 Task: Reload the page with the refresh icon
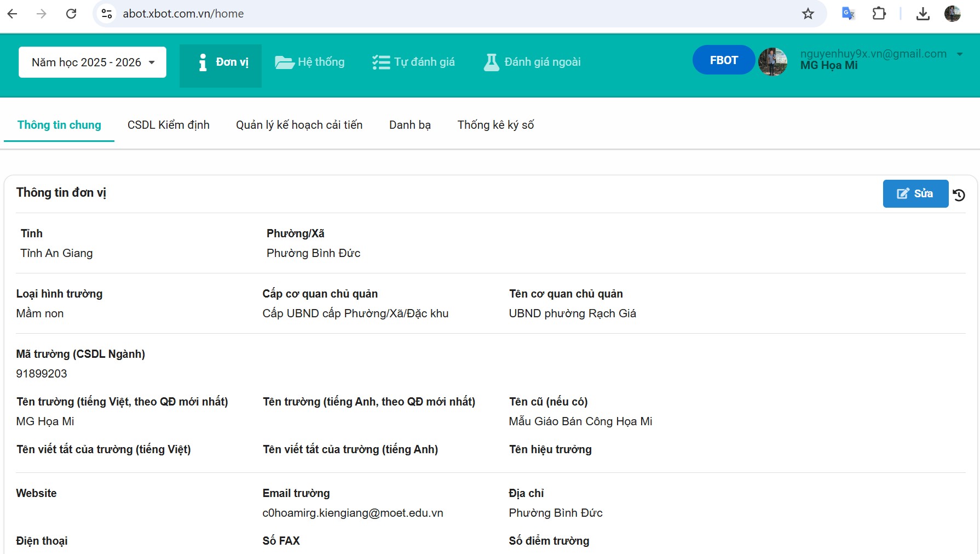coord(71,14)
